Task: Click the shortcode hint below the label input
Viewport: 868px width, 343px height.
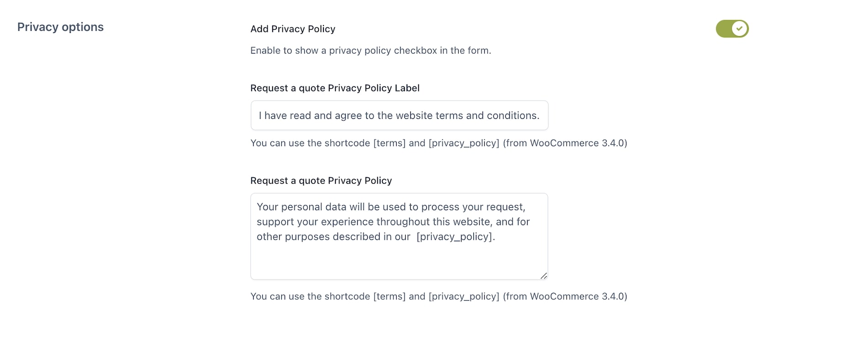Action: [x=439, y=143]
